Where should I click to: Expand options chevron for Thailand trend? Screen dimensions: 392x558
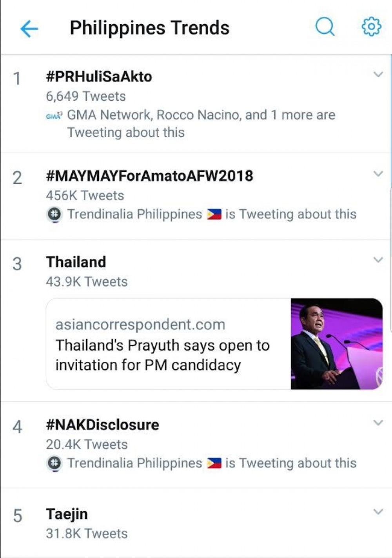378,260
